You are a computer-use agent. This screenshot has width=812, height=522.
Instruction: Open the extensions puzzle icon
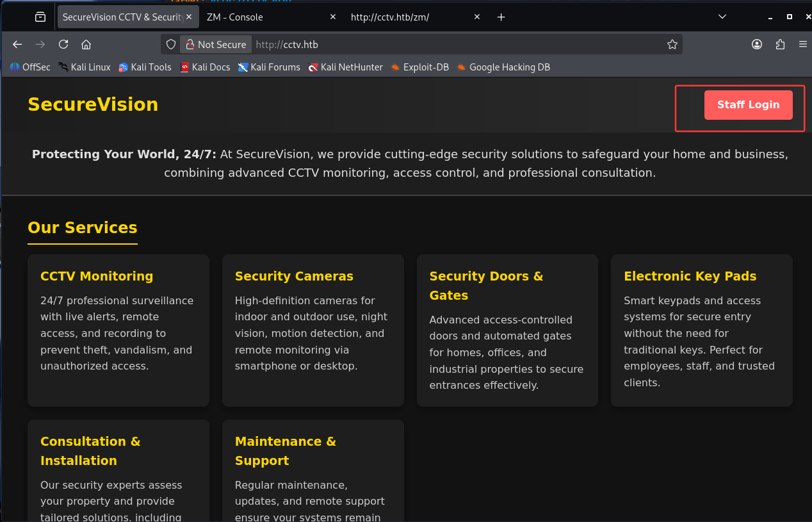click(x=780, y=44)
